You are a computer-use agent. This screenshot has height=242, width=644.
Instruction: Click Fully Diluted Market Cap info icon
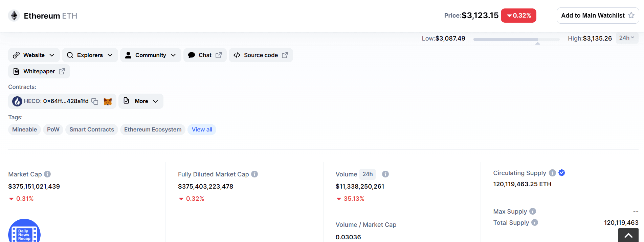tap(254, 174)
